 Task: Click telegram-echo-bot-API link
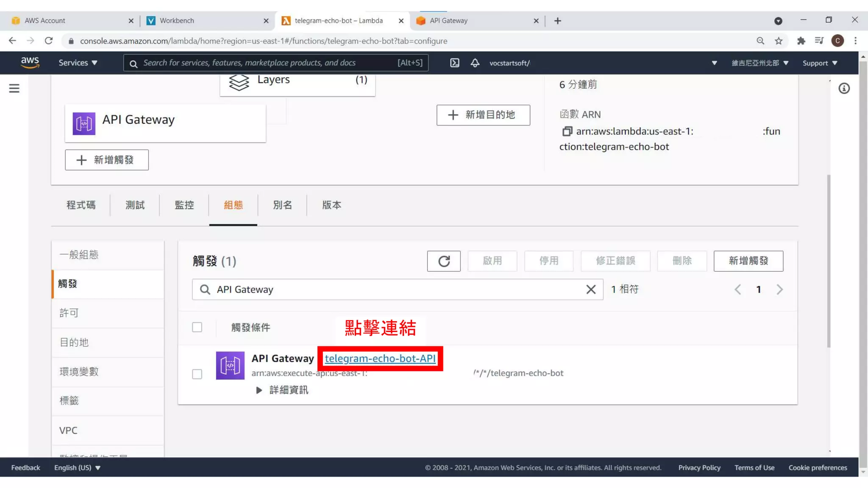(x=380, y=358)
